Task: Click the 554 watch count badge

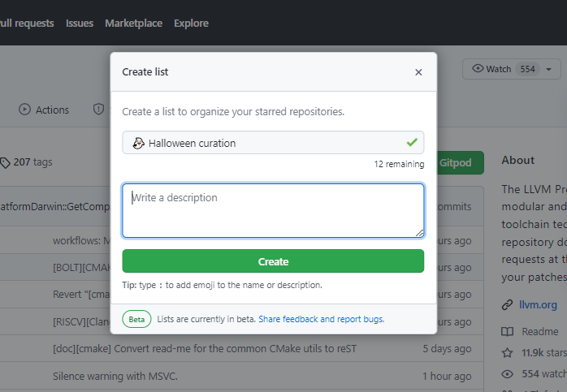Action: (x=527, y=69)
